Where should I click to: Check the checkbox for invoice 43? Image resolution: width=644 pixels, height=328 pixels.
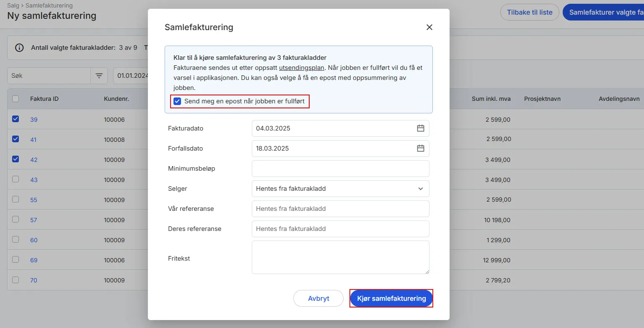[16, 179]
